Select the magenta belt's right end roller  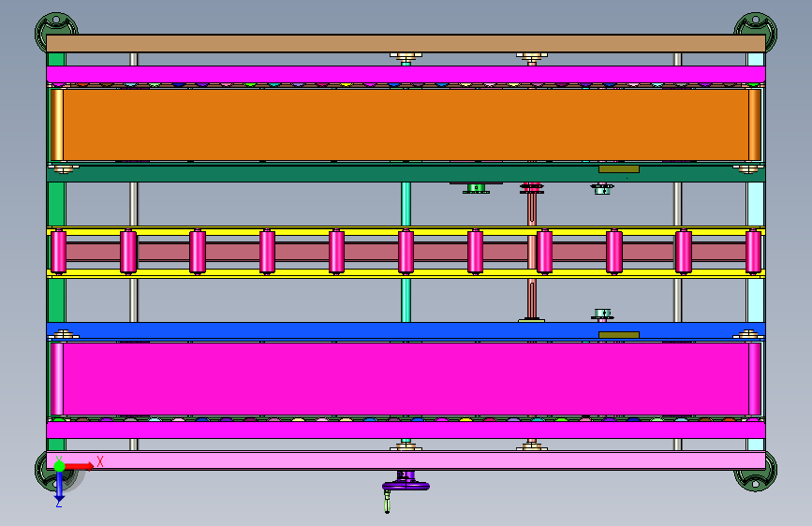(755, 378)
